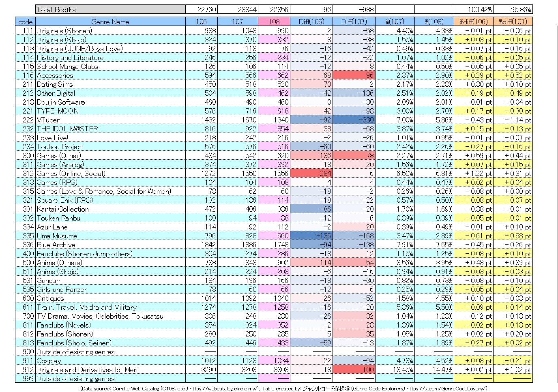
Task: Click 'Originals and Derivatives for Men' cell
Action: (110, 370)
